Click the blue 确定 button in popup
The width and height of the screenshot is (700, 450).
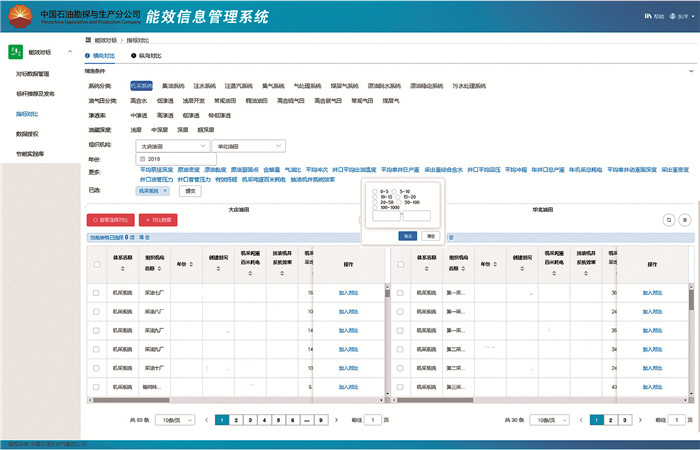pos(407,235)
